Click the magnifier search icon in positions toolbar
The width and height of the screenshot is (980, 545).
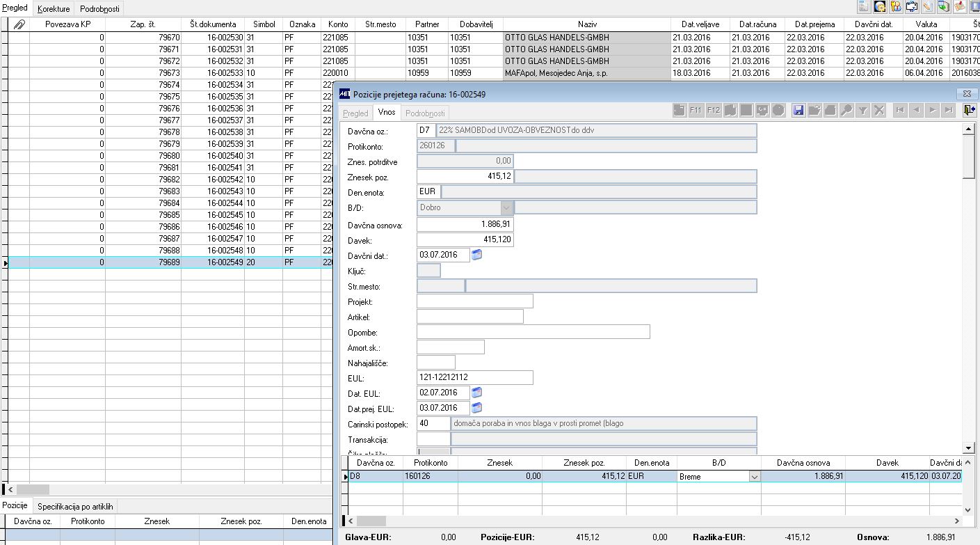[x=846, y=110]
